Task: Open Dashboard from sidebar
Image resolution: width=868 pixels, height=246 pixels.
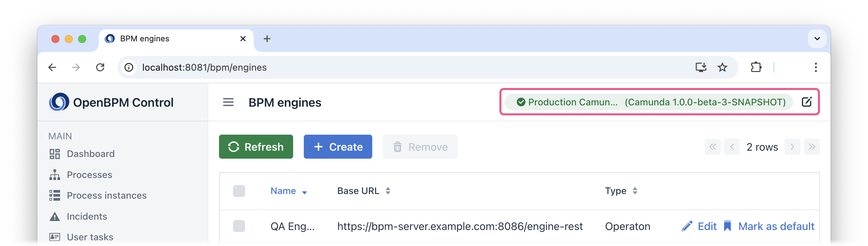Action: coord(91,154)
